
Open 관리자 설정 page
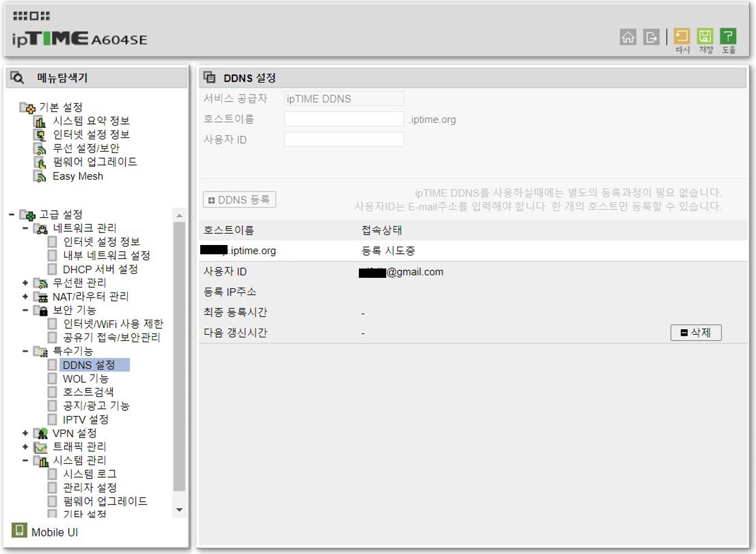click(x=90, y=487)
